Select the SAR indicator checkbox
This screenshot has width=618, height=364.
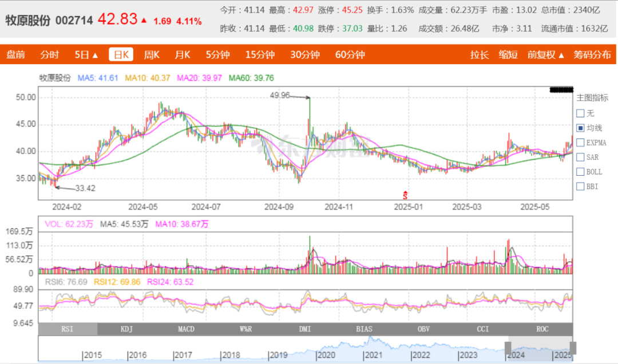click(x=580, y=157)
